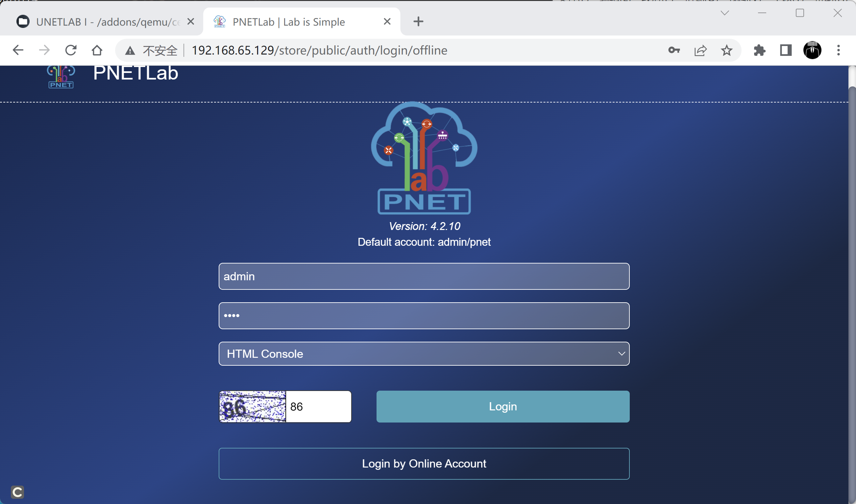Viewport: 856px width, 504px height.
Task: Open the tab search chevron
Action: coord(725,13)
